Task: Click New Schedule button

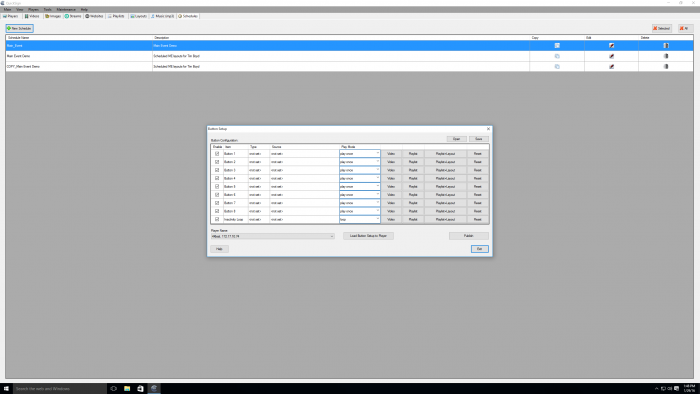Action: [19, 28]
